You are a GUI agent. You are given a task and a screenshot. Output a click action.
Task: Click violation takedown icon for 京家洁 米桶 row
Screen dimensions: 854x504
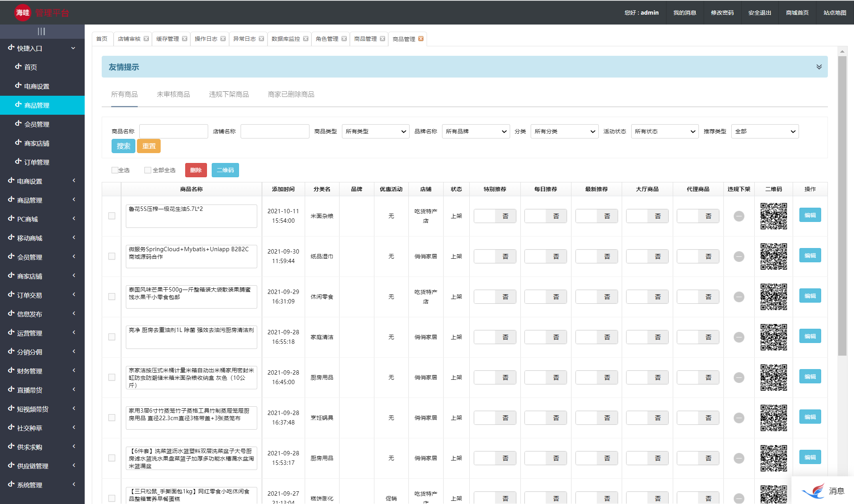(x=739, y=377)
